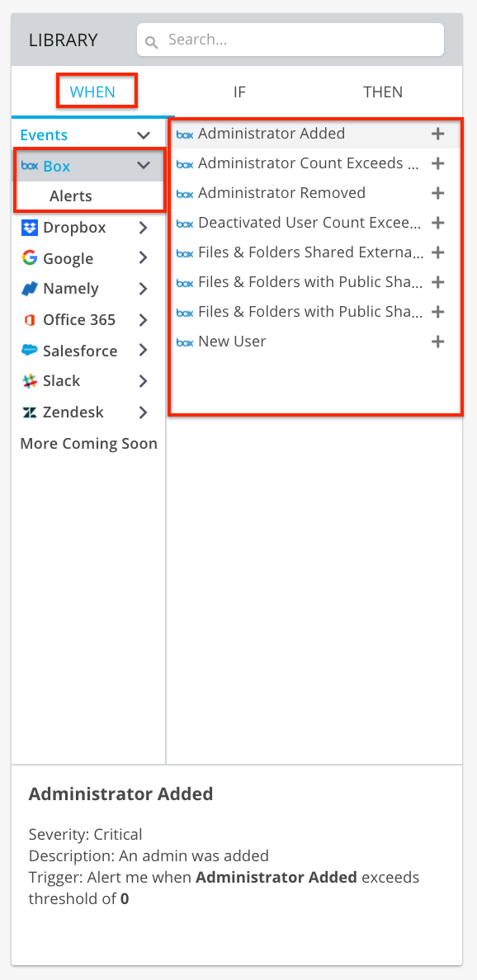Viewport: 477px width, 980px height.
Task: Click plus icon next to New User
Action: point(438,342)
